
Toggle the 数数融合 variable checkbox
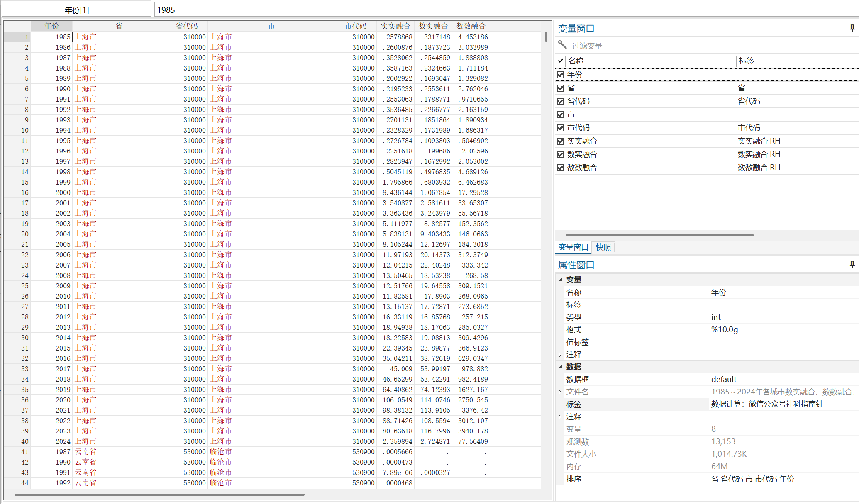[x=561, y=168]
